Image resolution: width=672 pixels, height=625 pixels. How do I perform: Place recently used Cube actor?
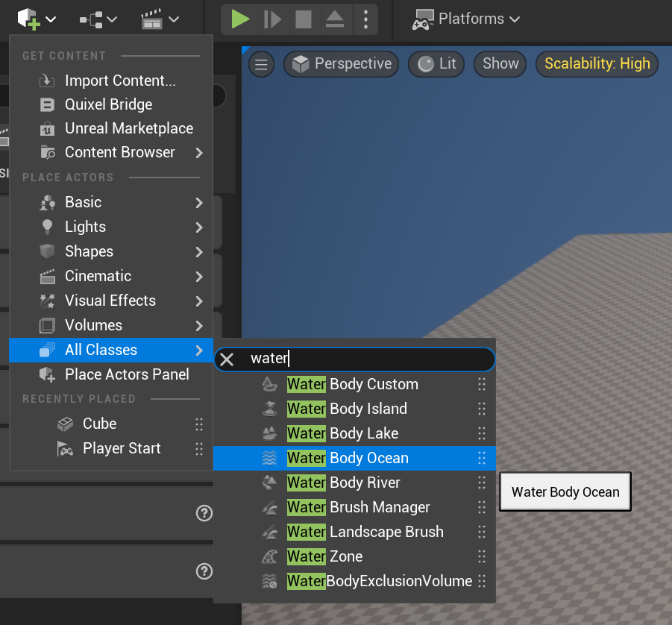(111, 424)
